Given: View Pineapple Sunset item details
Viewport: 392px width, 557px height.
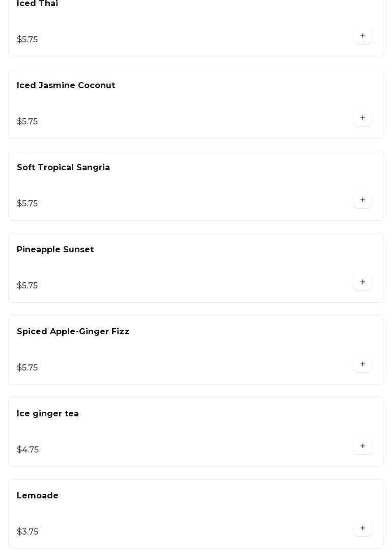Looking at the screenshot, I should point(55,250).
